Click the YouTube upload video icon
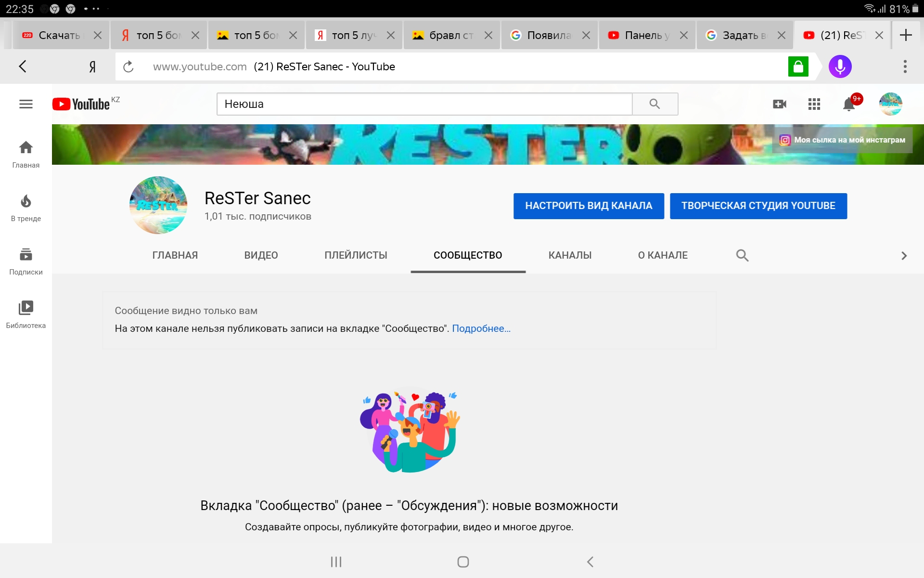The height and width of the screenshot is (578, 924). (x=780, y=103)
